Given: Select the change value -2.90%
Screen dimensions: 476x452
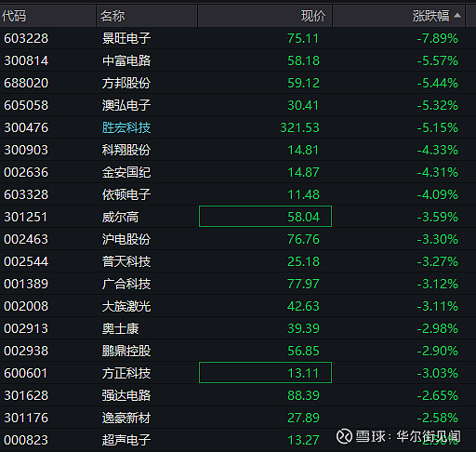Looking at the screenshot, I should coord(437,351).
